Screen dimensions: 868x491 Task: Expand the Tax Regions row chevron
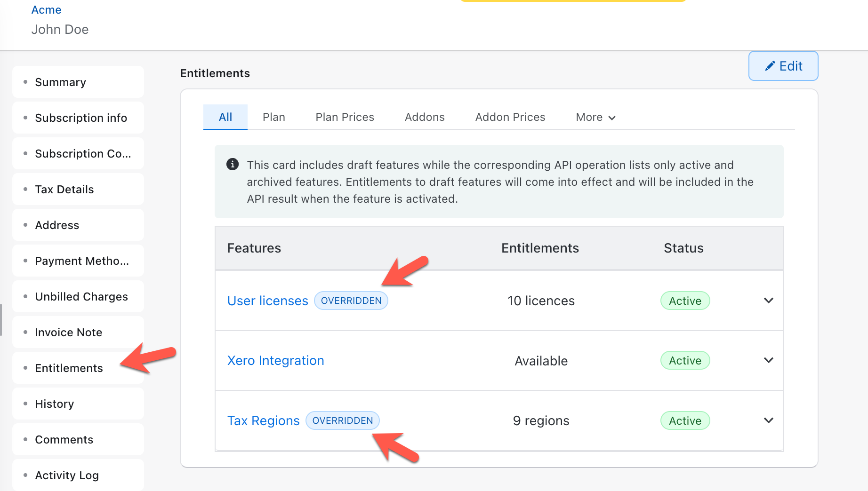coord(768,420)
